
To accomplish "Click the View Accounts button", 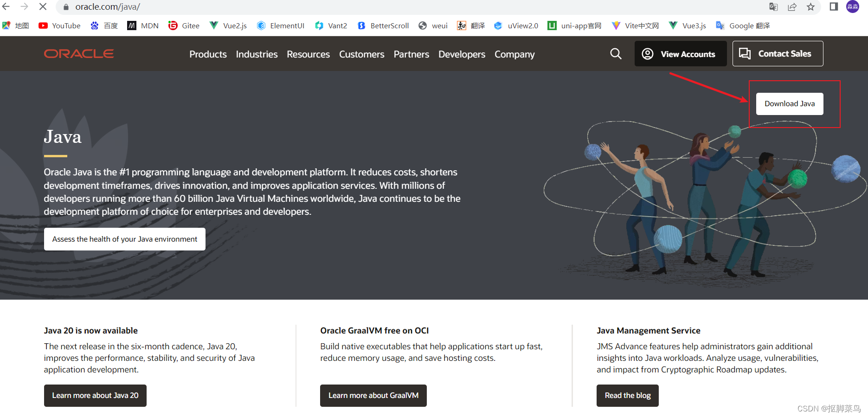I will (681, 54).
